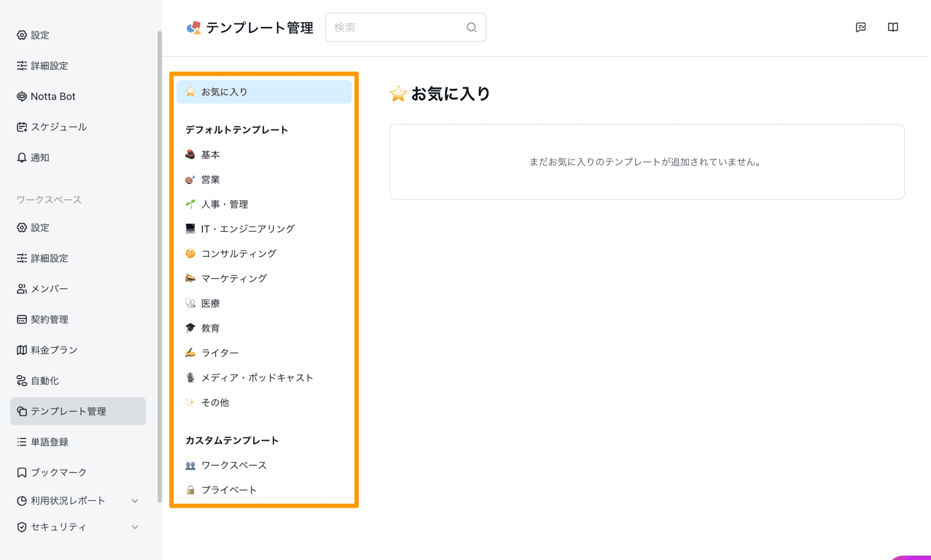Click the メンバー people icon
This screenshot has width=931, height=560.
(22, 289)
